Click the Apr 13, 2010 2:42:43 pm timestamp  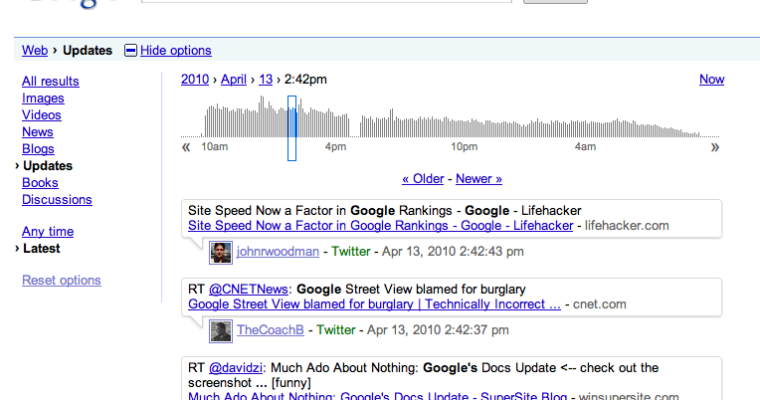point(453,252)
